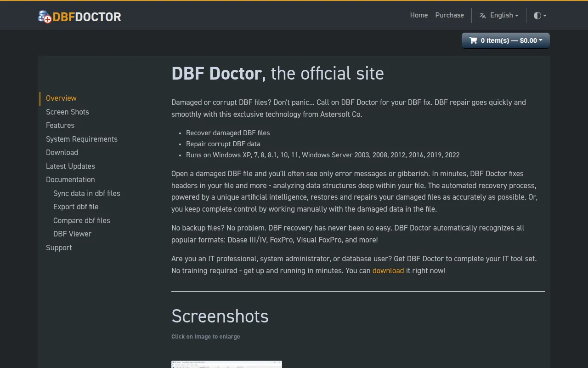
Task: Click 'Repair corrupt DBF data' bullet
Action: [223, 144]
